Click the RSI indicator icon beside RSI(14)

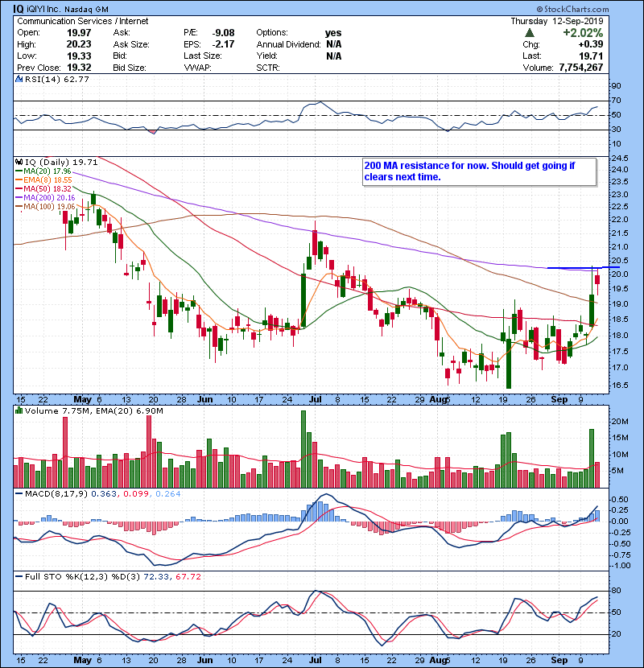tap(19, 79)
